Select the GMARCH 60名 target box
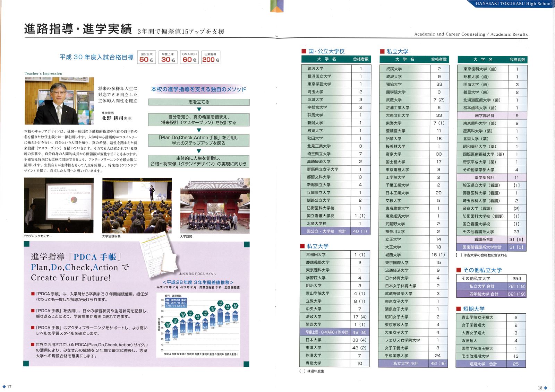This screenshot has height=392, width=555. point(190,57)
